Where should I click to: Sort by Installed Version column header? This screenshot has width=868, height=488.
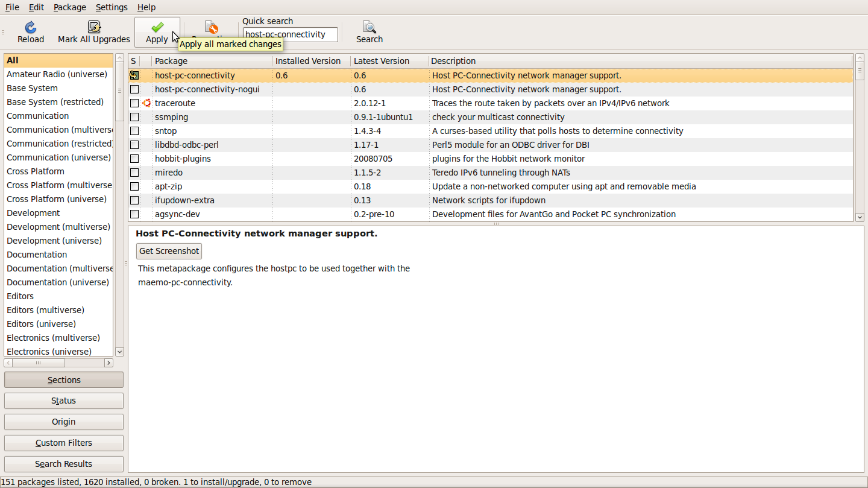312,61
